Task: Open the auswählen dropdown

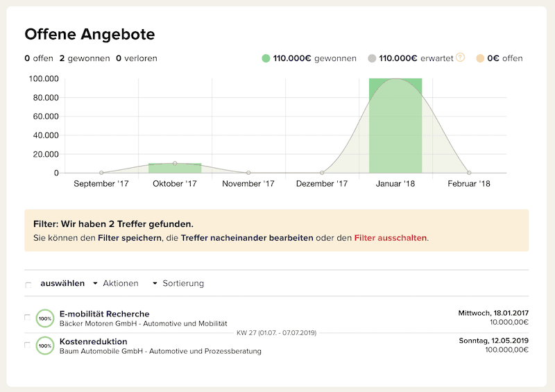Action: 62,283
